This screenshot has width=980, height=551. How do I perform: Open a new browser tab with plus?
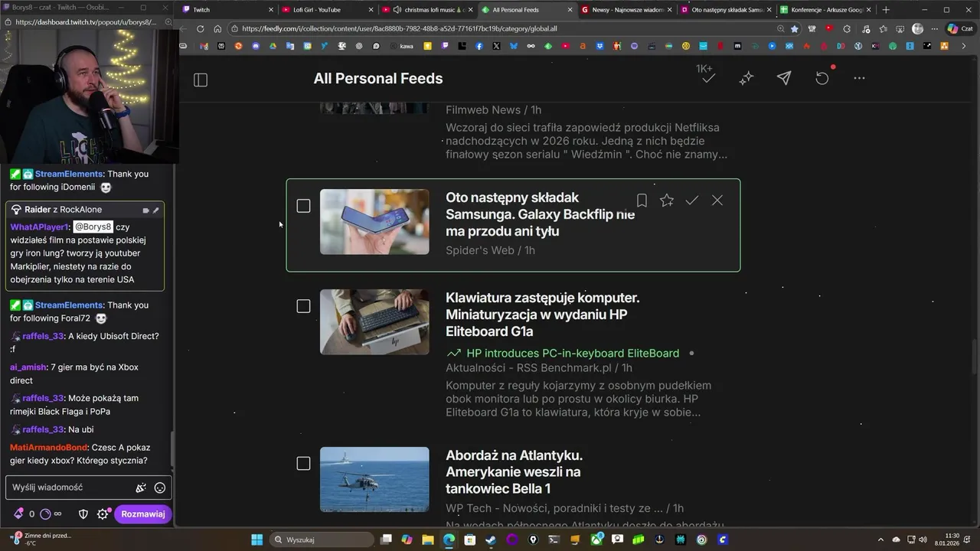pos(886,10)
